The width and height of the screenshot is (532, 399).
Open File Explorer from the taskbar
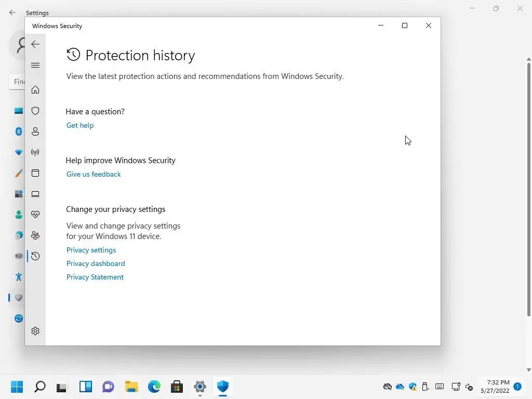coord(131,387)
